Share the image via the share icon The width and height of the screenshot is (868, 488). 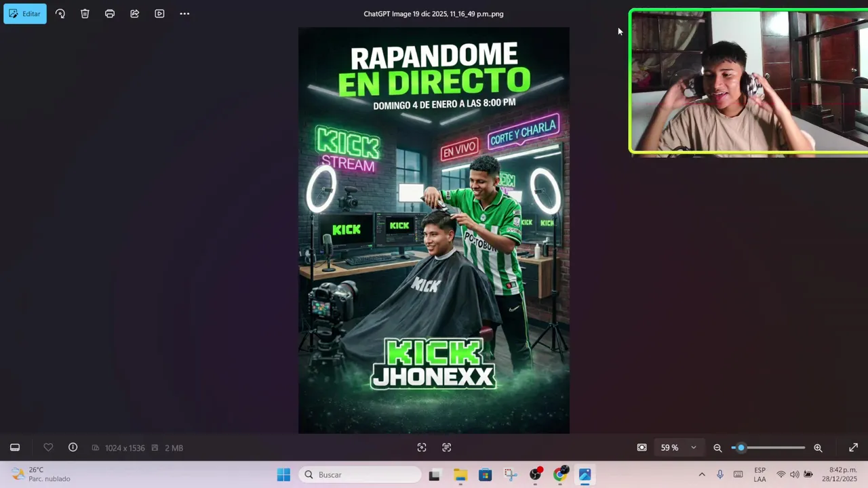pyautogui.click(x=135, y=14)
